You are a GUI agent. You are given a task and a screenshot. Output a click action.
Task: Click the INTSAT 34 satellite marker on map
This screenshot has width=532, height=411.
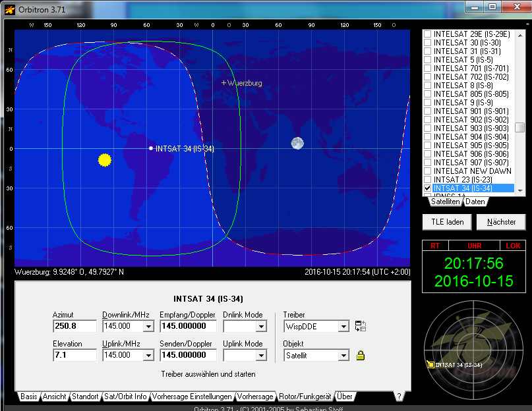click(151, 148)
